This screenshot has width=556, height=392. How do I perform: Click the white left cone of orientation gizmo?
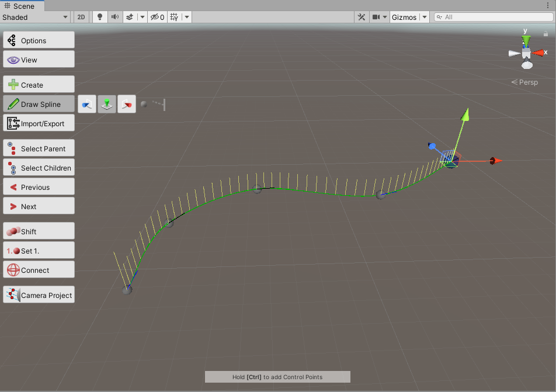pyautogui.click(x=514, y=54)
